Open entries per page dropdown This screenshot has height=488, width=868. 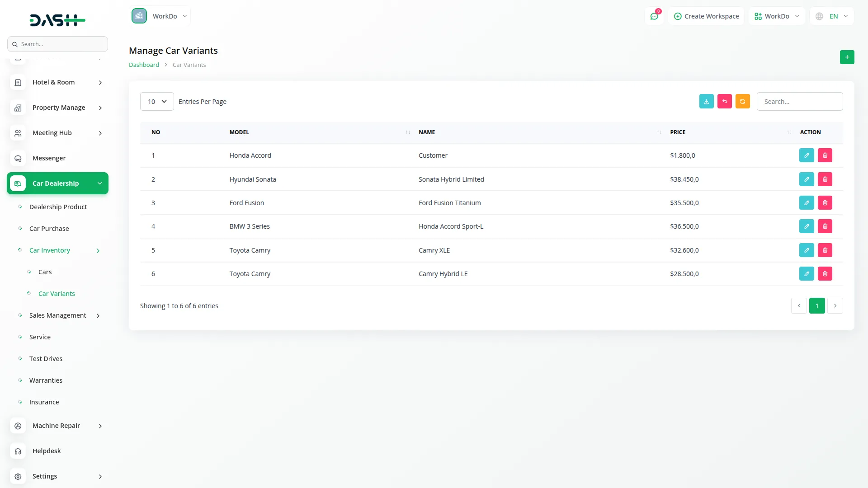[x=157, y=102]
